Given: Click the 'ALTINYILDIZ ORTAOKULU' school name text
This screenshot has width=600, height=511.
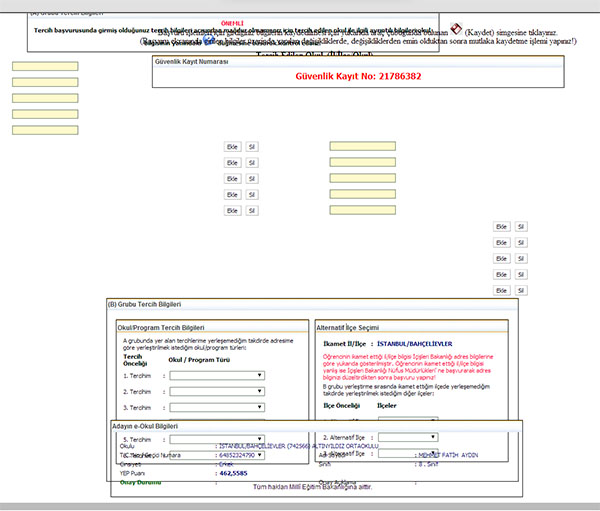Looking at the screenshot, I should (345, 446).
